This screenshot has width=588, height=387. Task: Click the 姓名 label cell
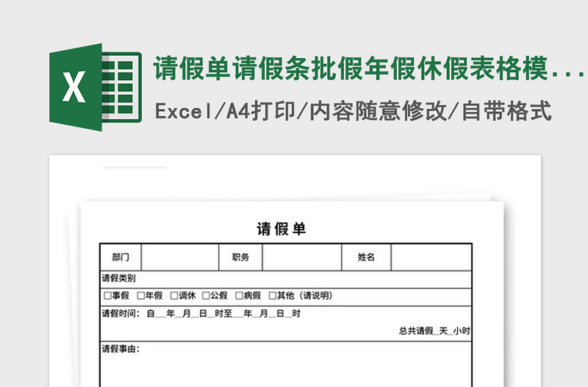[x=366, y=257]
